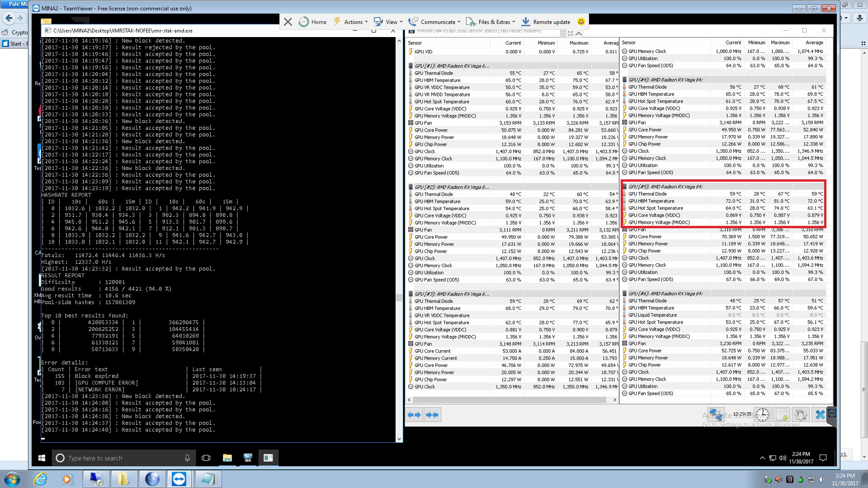This screenshot has height=488, width=868.
Task: Click the remote volume tray icon
Action: coord(783,458)
